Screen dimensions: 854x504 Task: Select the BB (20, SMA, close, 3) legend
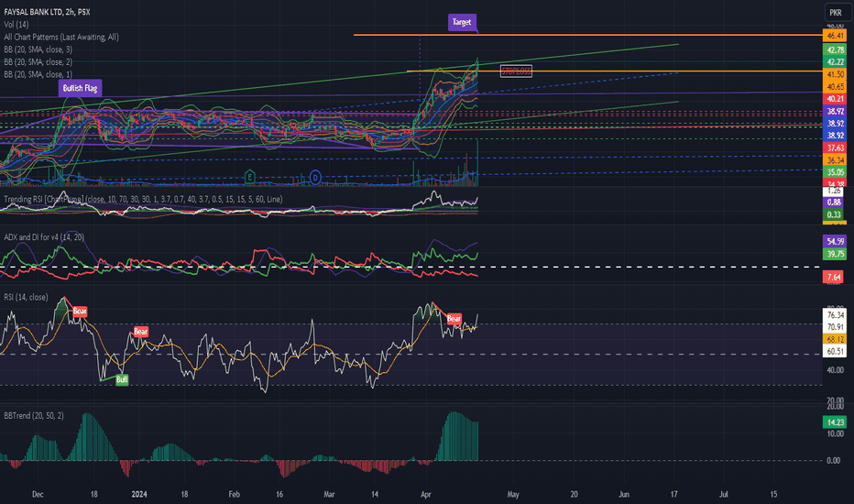38,49
